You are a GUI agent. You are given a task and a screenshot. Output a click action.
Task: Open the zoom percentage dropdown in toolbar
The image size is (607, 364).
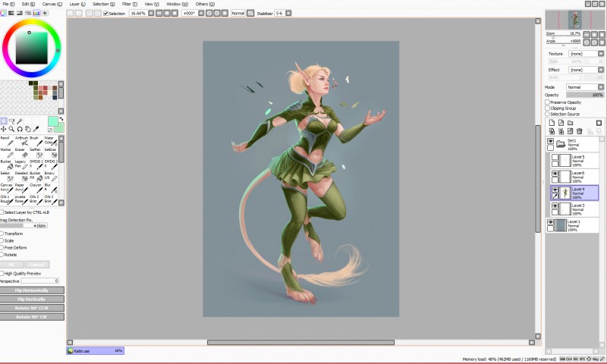click(151, 13)
